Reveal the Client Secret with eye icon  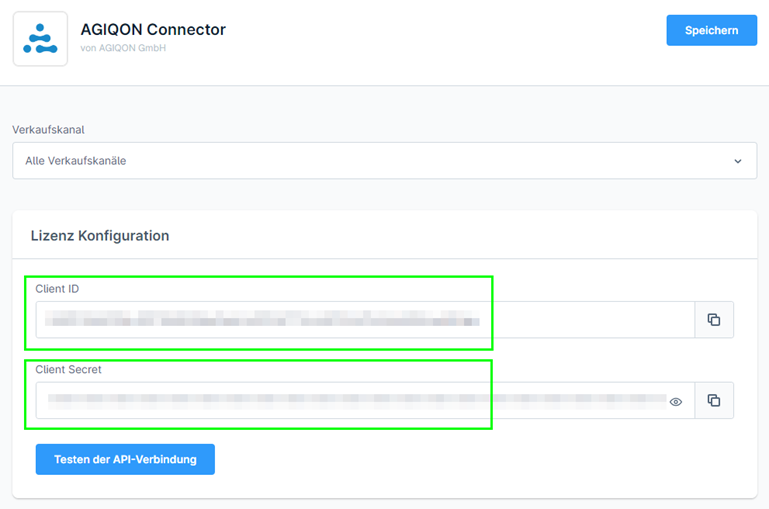tap(676, 402)
